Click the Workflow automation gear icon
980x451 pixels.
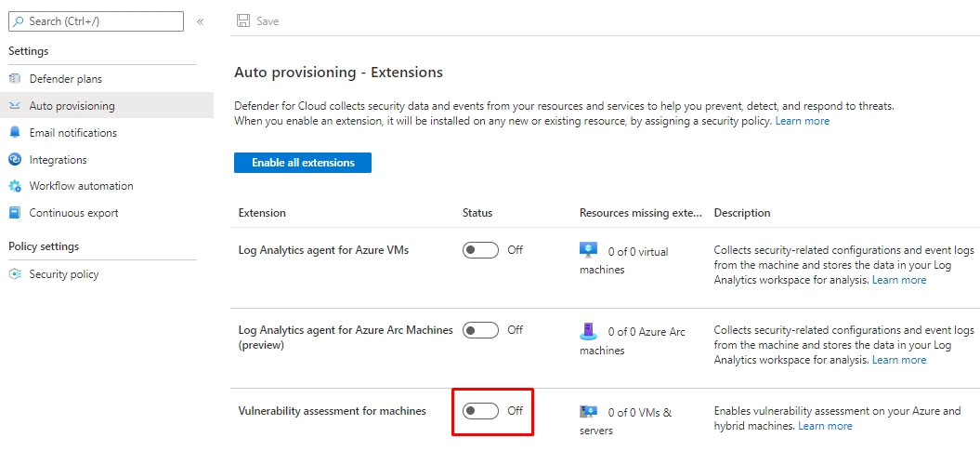point(15,186)
